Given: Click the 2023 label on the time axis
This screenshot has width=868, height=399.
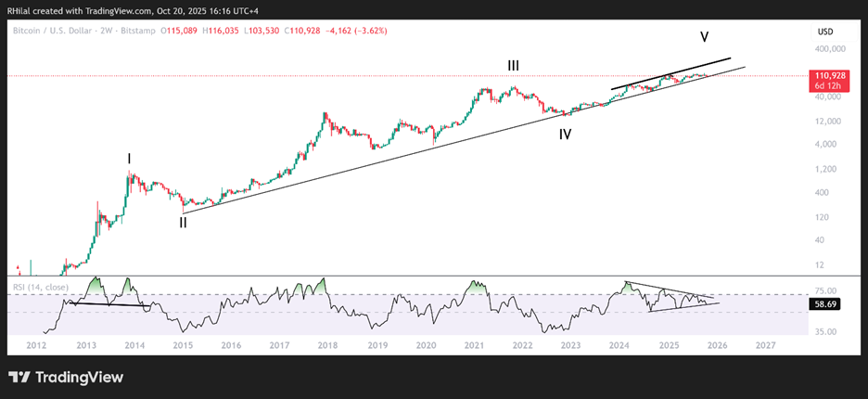Looking at the screenshot, I should point(570,344).
